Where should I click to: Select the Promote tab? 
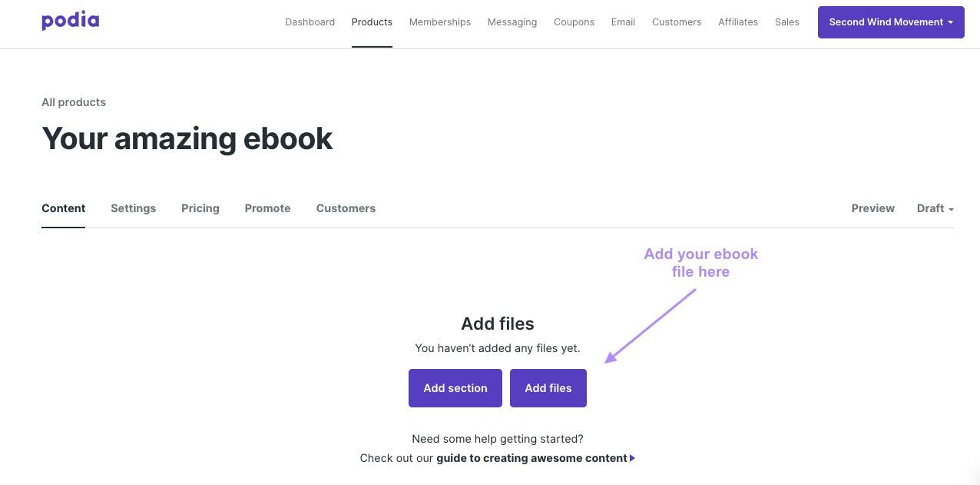pyautogui.click(x=267, y=208)
